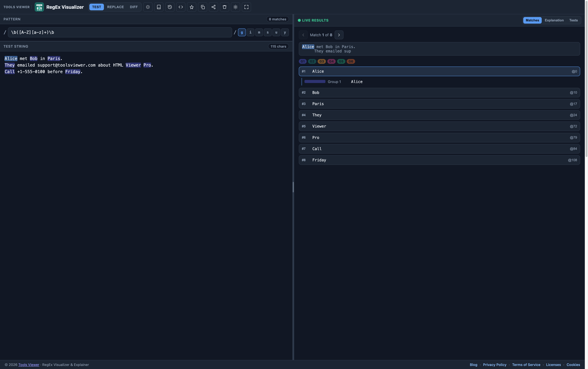The width and height of the screenshot is (588, 369).
Task: Toggle the s dotall flag
Action: click(268, 32)
